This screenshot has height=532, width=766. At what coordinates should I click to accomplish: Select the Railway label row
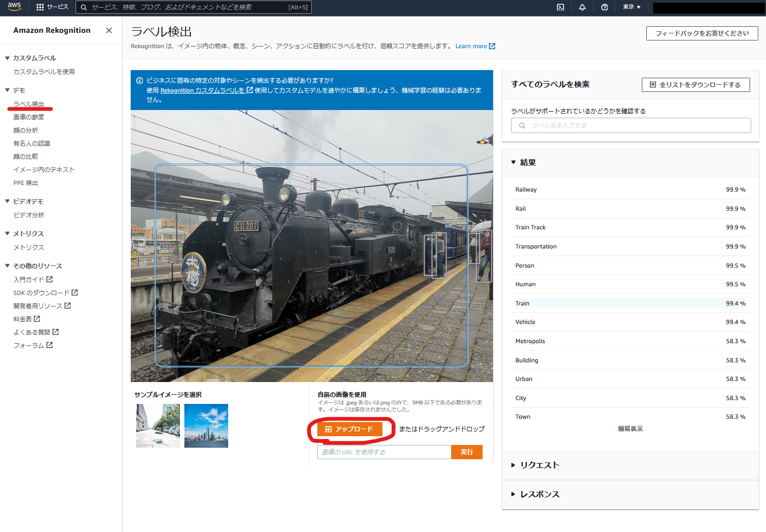pos(630,189)
